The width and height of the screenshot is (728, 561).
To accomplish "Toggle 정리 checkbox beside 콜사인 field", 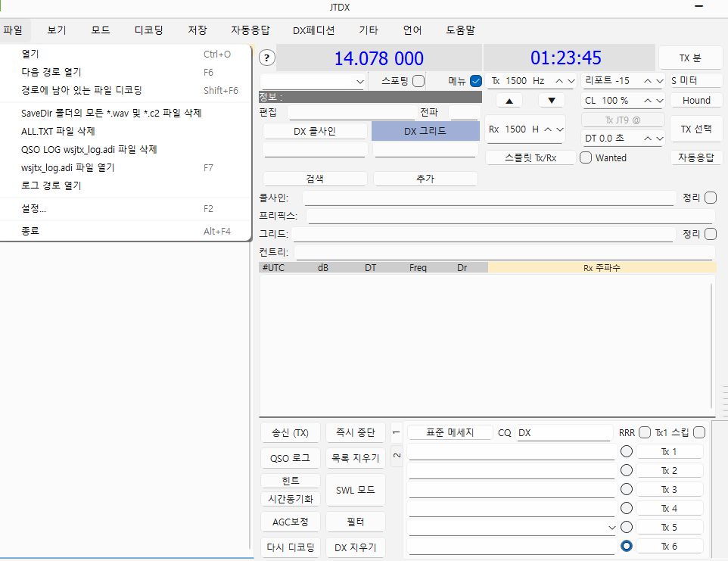I will (x=711, y=198).
